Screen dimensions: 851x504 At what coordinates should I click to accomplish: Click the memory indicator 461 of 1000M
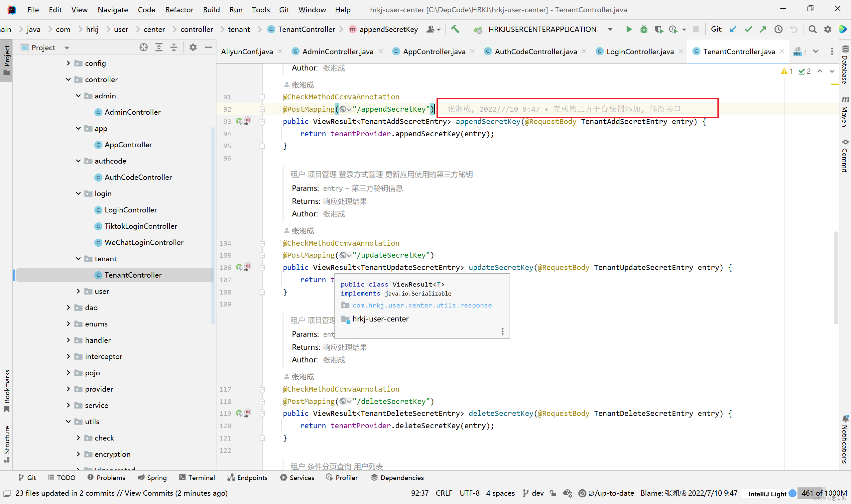click(x=824, y=493)
